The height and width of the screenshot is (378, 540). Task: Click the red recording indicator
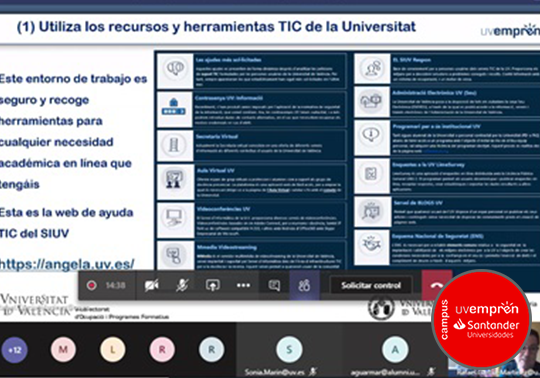[91, 285]
